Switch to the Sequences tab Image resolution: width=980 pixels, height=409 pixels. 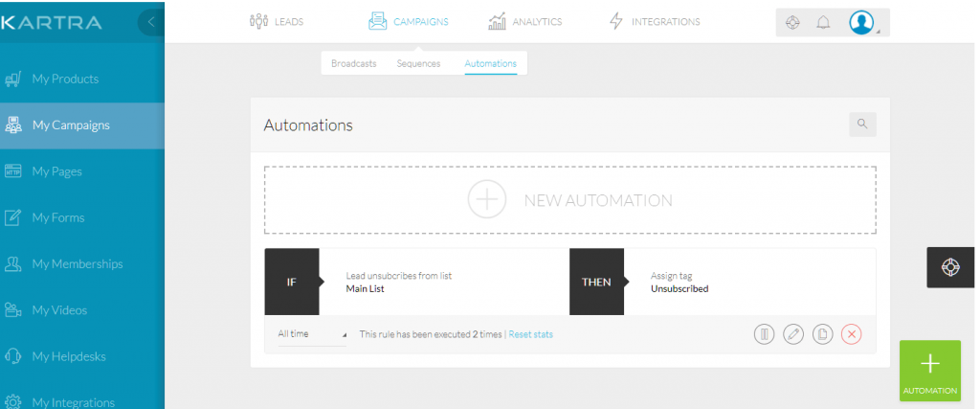(x=418, y=63)
